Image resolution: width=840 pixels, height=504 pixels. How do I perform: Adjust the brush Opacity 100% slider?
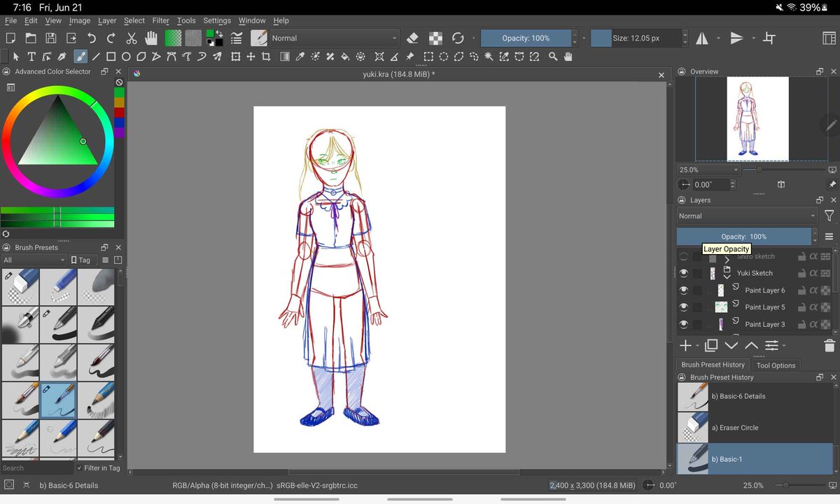click(x=526, y=38)
